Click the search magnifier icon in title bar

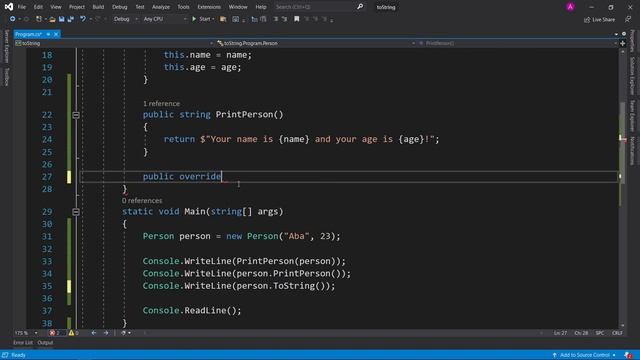pos(360,7)
